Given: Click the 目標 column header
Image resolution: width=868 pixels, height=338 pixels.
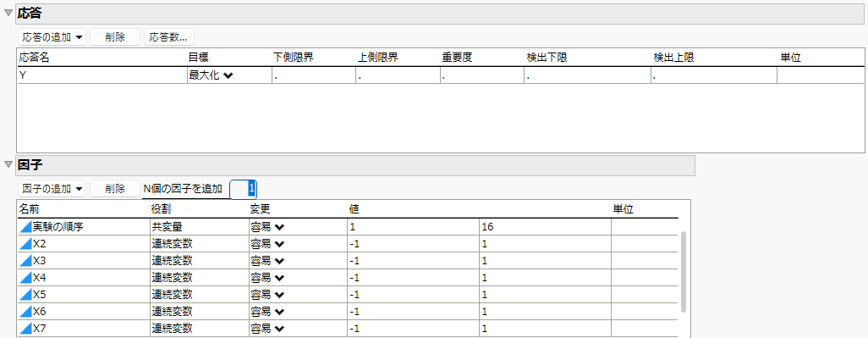Looking at the screenshot, I should (199, 57).
